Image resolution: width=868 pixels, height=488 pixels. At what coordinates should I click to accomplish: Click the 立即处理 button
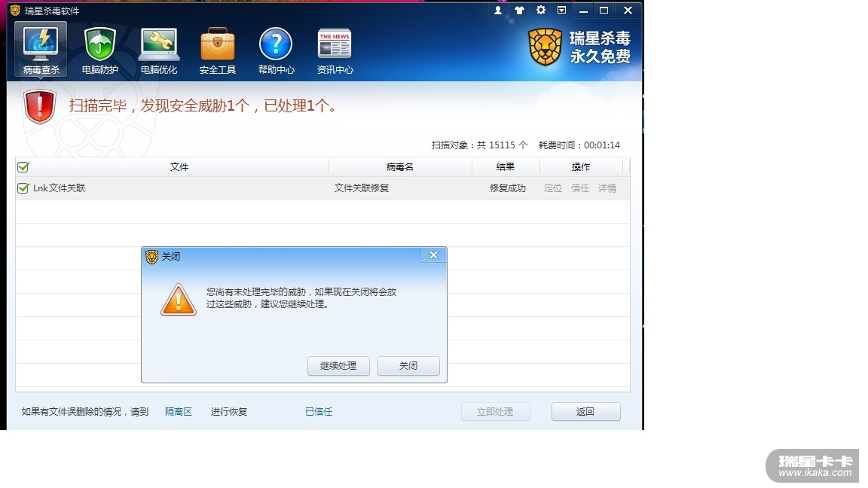tap(496, 412)
